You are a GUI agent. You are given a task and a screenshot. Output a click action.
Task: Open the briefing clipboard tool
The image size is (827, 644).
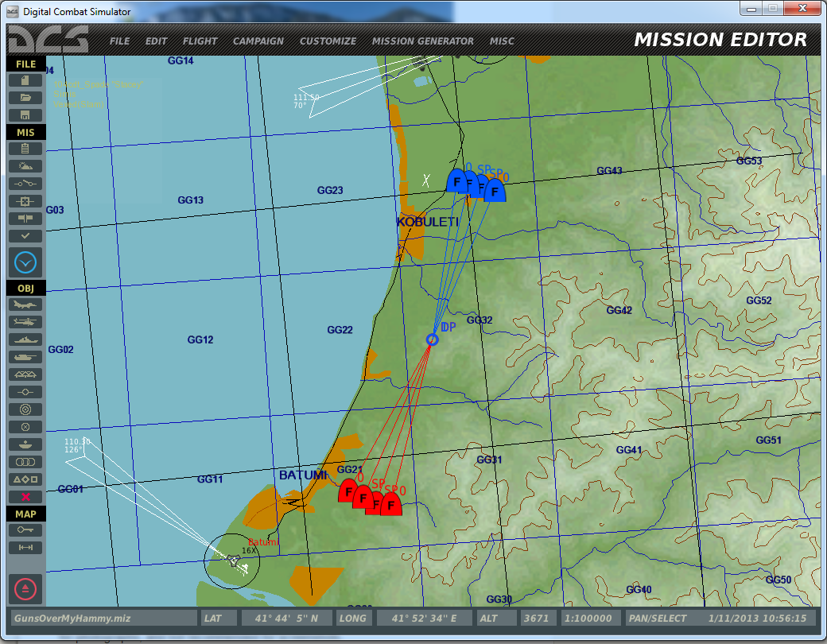(25, 149)
